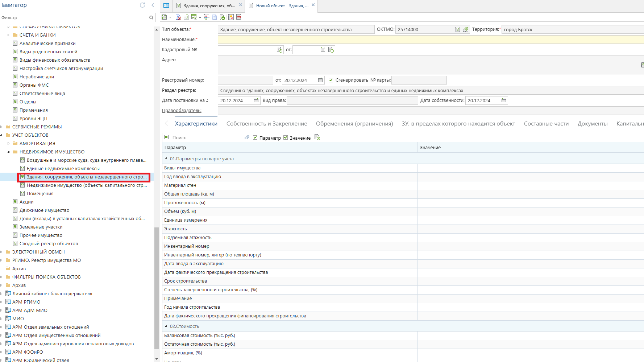
Task: Click the Фильтр input in the Navigator
Action: click(x=74, y=17)
